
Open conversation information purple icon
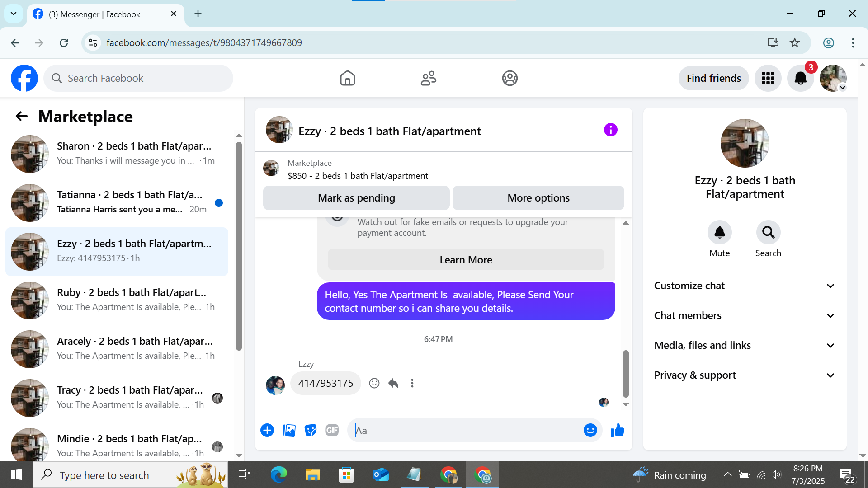point(610,130)
